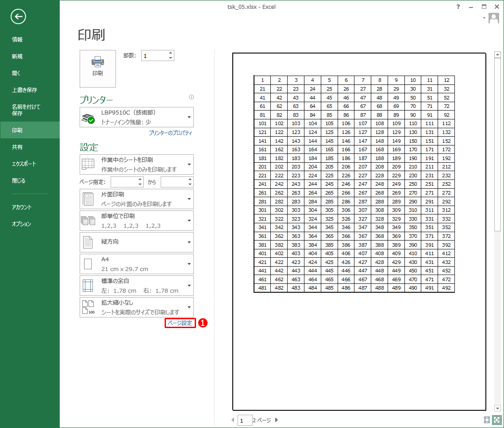Expand the 片面印刷 dropdown

137,199
